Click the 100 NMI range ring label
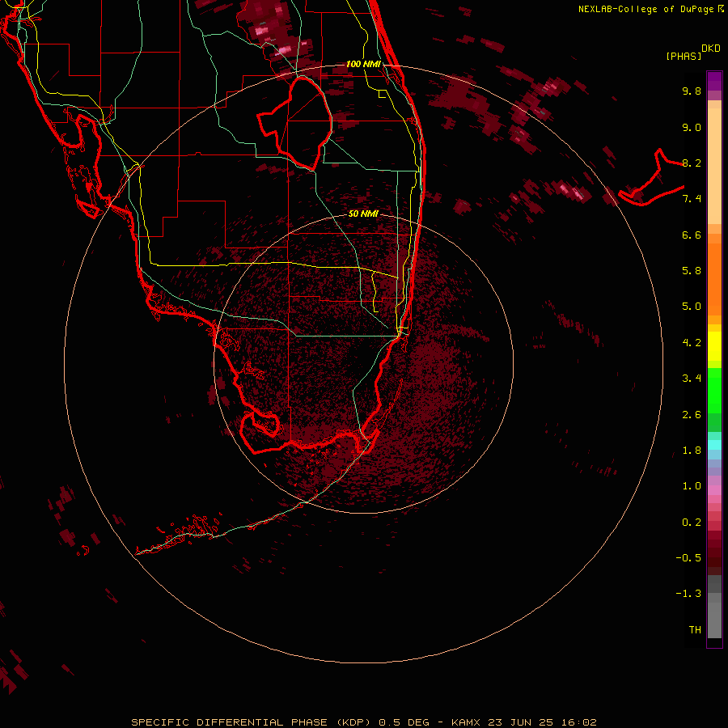Image resolution: width=728 pixels, height=728 pixels. [x=363, y=64]
